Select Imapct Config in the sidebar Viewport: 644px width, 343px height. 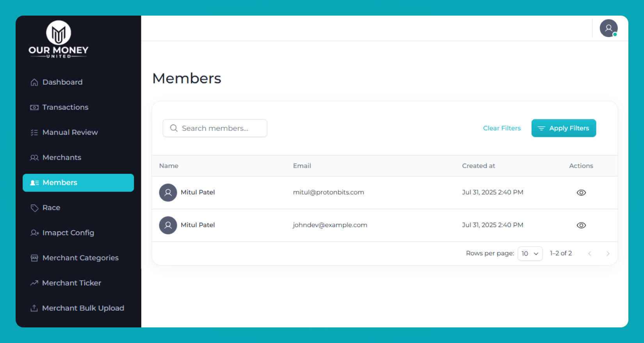68,233
